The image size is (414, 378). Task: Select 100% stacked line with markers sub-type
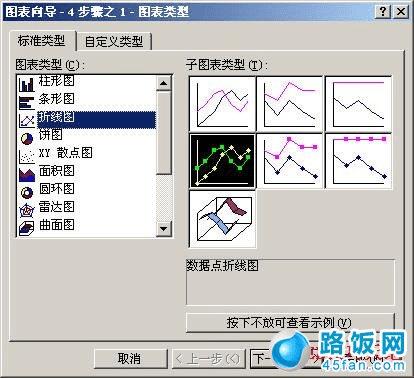(358, 161)
